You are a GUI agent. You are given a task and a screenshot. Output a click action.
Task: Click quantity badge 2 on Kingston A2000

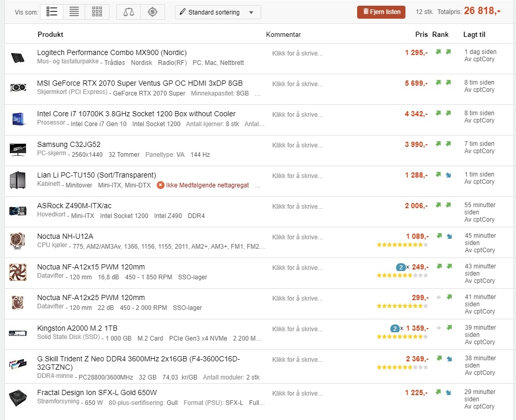click(395, 329)
